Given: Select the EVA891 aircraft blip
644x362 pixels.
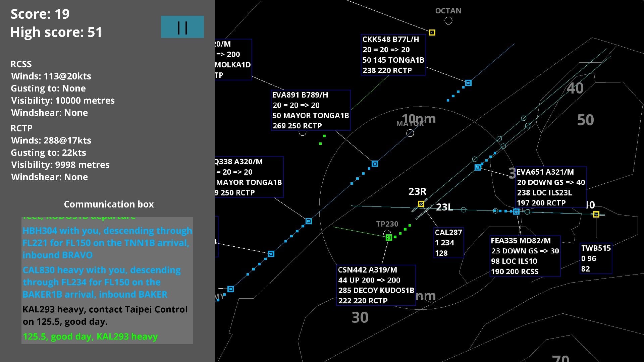Looking at the screenshot, I should pos(375,164).
